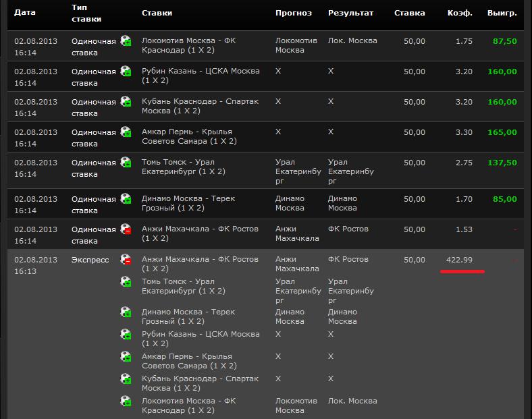Click the ball icon next to Кубань Краснодар in the Экспресс bet

tap(126, 379)
